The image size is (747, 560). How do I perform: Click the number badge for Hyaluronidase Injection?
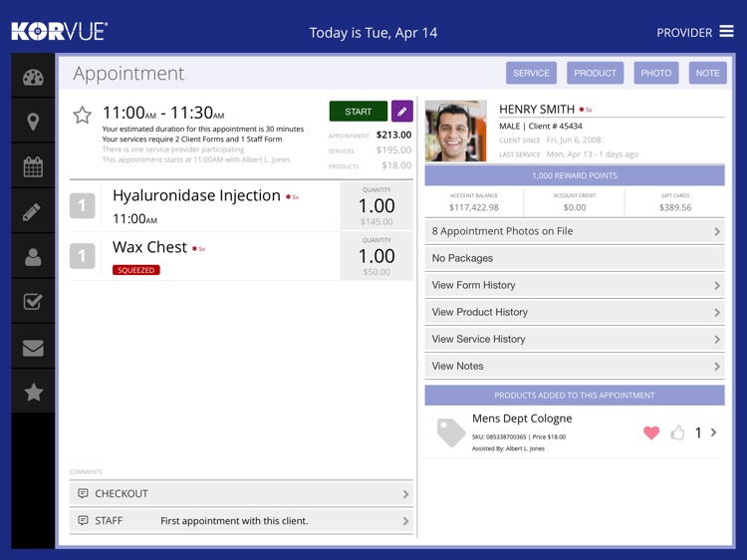pos(82,205)
